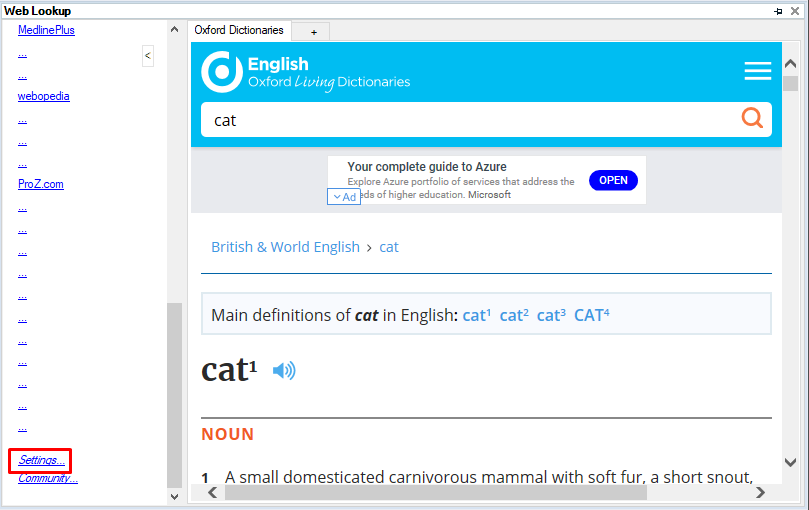Select the Oxford Dictionaries tab
The width and height of the screenshot is (809, 510).
coord(239,30)
